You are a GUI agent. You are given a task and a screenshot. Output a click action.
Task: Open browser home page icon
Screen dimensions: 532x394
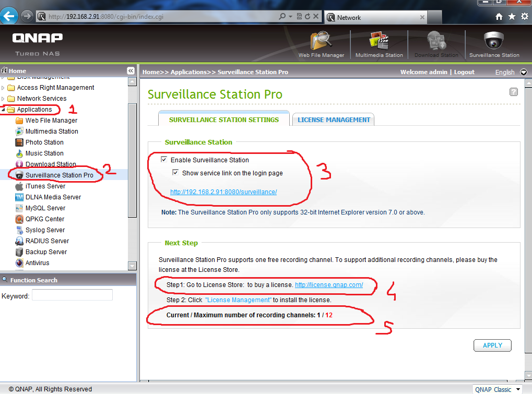coord(499,16)
